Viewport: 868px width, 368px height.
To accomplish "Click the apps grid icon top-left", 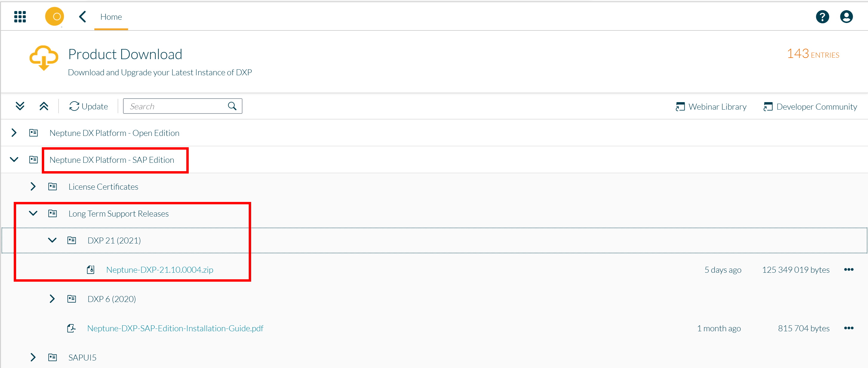I will [19, 16].
